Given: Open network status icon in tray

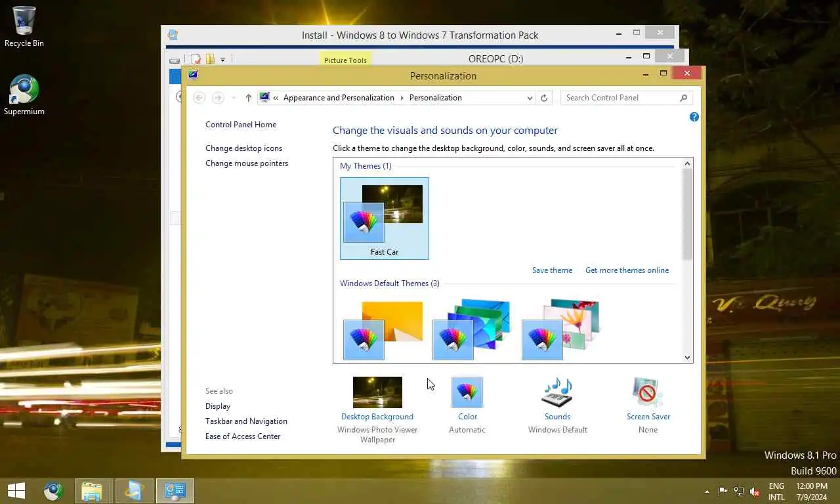Looking at the screenshot, I should point(739,491).
